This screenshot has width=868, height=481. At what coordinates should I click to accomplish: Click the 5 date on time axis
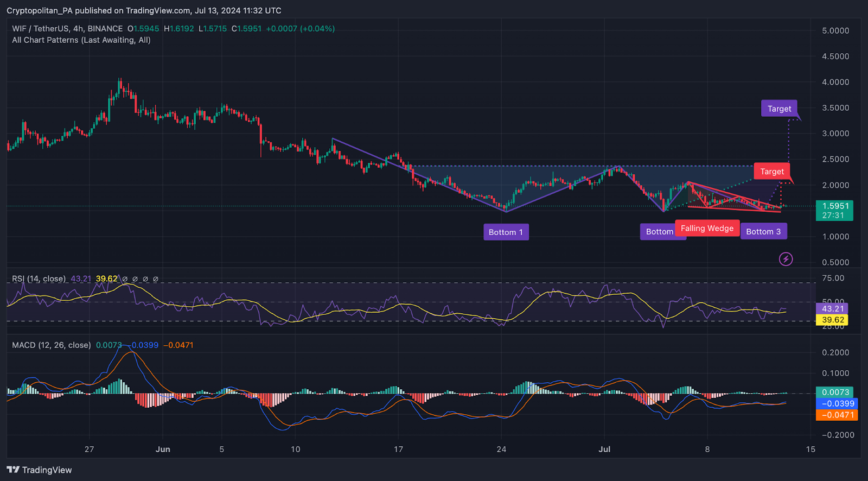(x=221, y=450)
